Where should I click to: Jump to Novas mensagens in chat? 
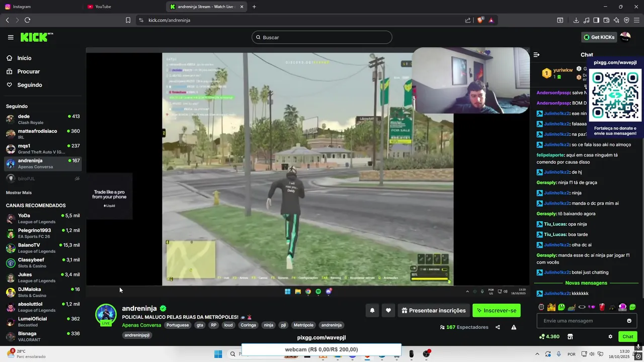pos(586,283)
